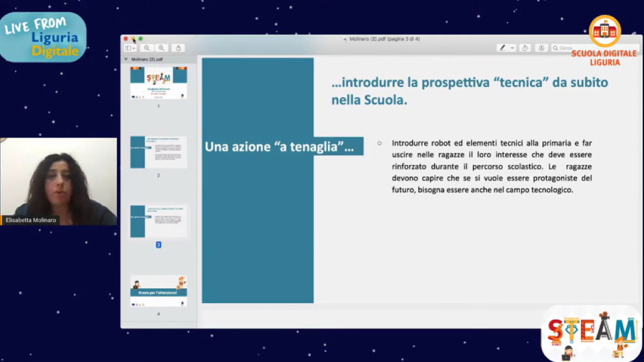644x362 pixels.
Task: Show the markup toolbar icon
Action: (541, 48)
